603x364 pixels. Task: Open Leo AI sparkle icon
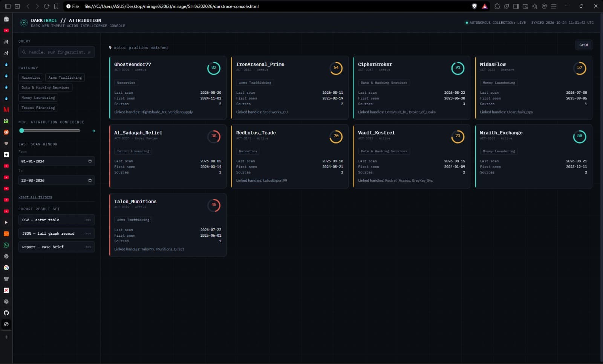535,6
